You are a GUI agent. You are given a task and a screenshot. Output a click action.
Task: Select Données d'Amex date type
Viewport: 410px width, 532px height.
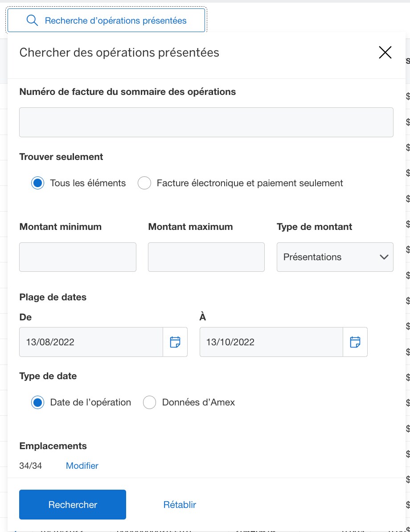pyautogui.click(x=150, y=402)
